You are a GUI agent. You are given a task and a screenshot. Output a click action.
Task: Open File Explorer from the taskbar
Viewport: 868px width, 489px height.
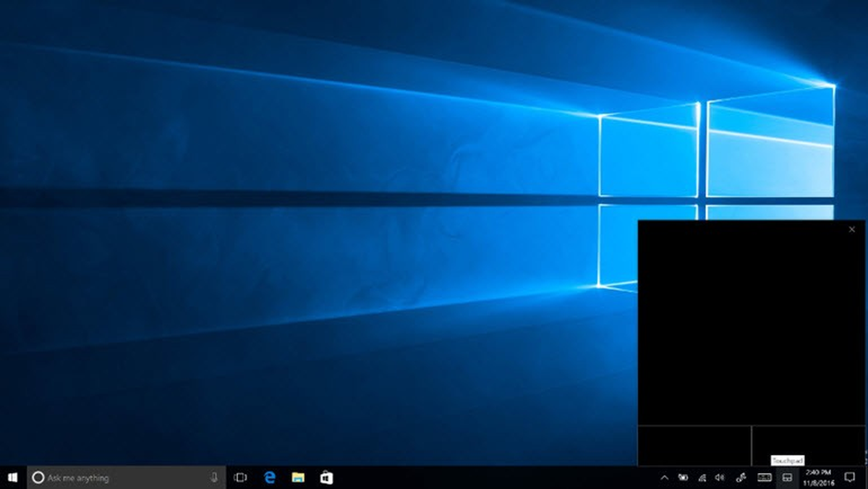(x=297, y=477)
